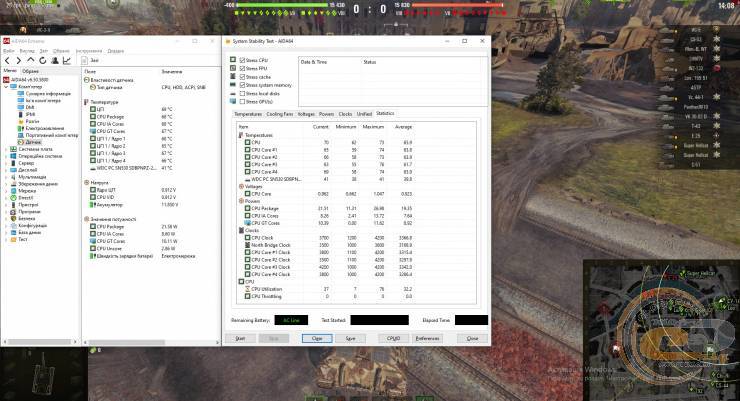Toggle the Stress FPU checkbox
740x401 pixels.
click(x=242, y=68)
